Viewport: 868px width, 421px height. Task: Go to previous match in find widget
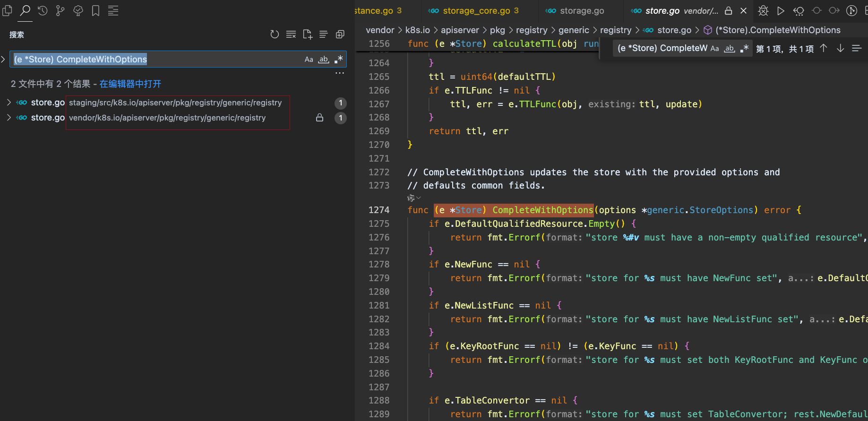point(824,48)
